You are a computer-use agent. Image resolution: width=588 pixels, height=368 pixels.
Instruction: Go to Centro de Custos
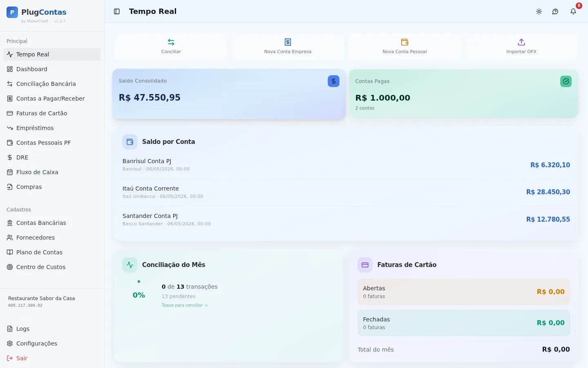click(x=52, y=267)
